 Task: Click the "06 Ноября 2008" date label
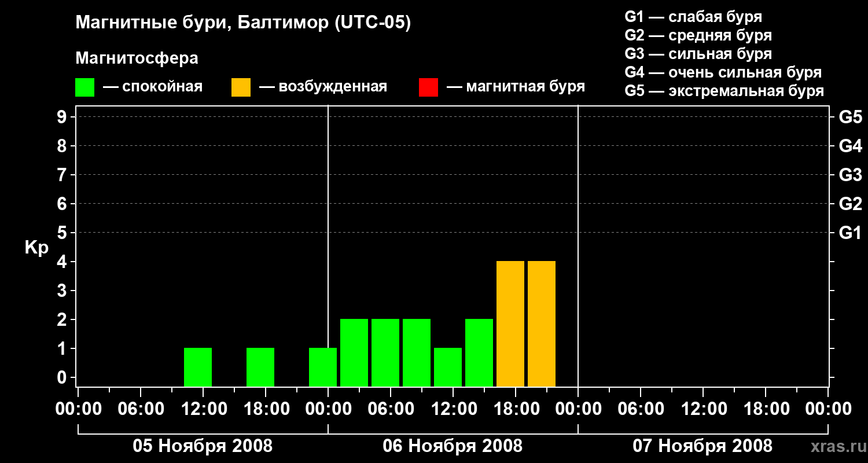(x=453, y=446)
